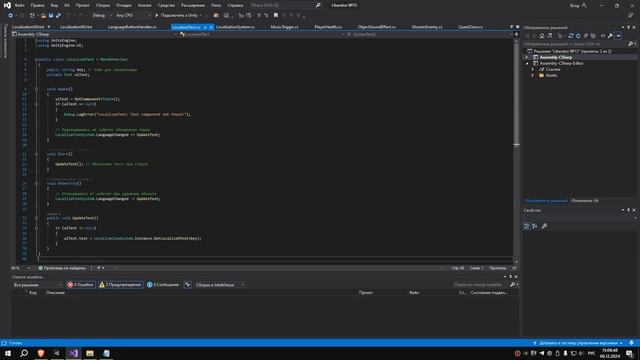Click the Описание column header

click(x=56, y=293)
